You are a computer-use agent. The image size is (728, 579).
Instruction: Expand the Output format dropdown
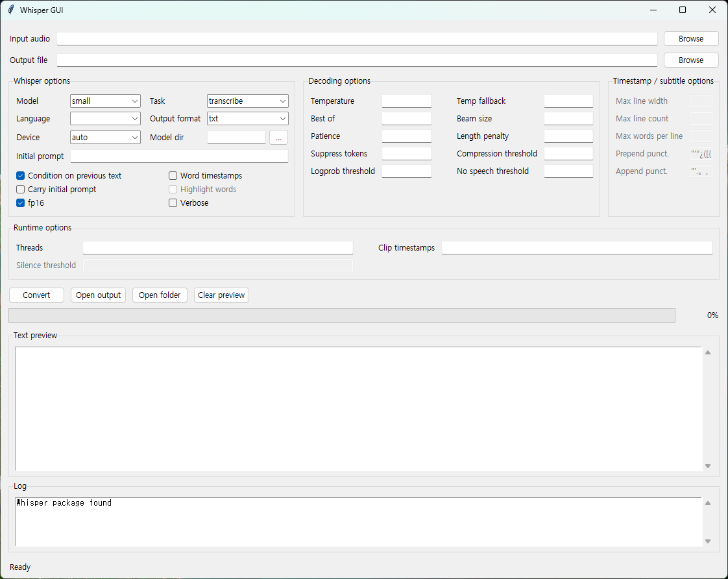247,118
